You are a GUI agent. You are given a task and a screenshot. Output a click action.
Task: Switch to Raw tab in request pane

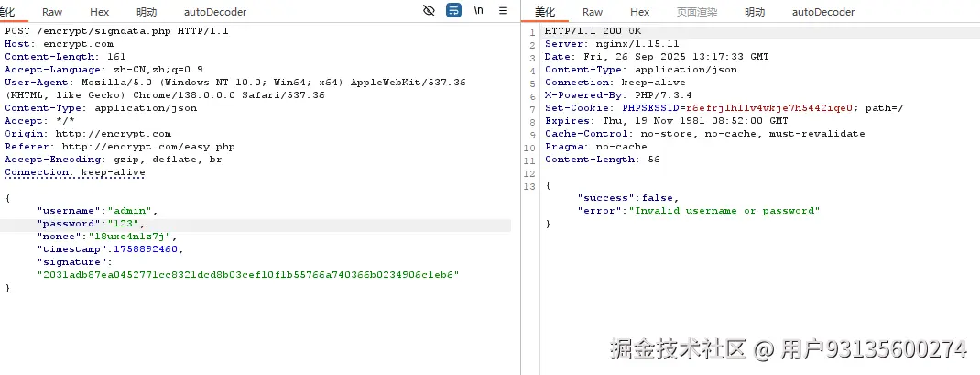coord(52,12)
